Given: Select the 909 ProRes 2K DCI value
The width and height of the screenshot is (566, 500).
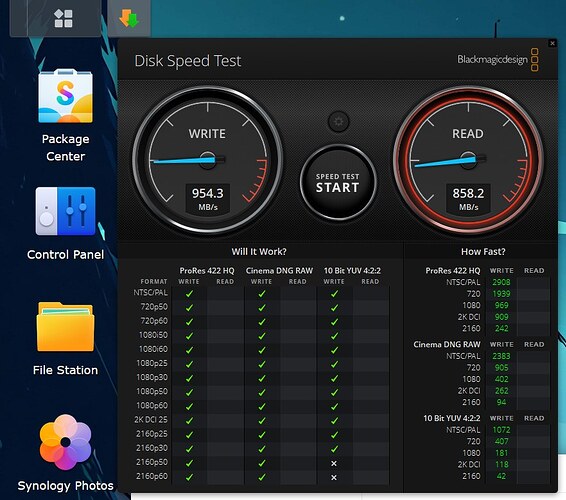Looking at the screenshot, I should (x=502, y=317).
